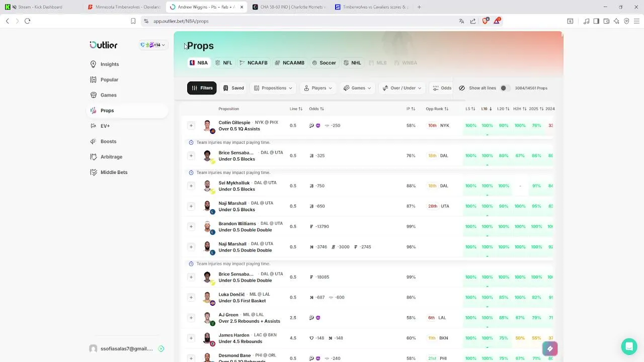
Task: Go to Games in sidebar
Action: click(x=103, y=95)
